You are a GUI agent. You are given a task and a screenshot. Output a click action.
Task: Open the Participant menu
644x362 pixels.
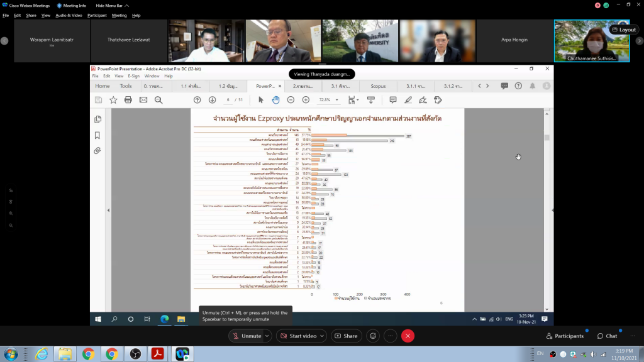[97, 15]
